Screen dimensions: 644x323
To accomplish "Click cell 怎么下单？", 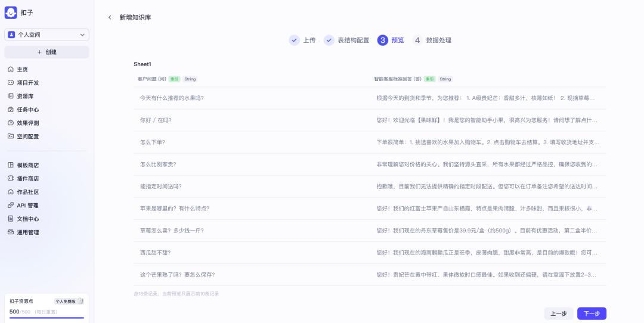I will 153,142.
